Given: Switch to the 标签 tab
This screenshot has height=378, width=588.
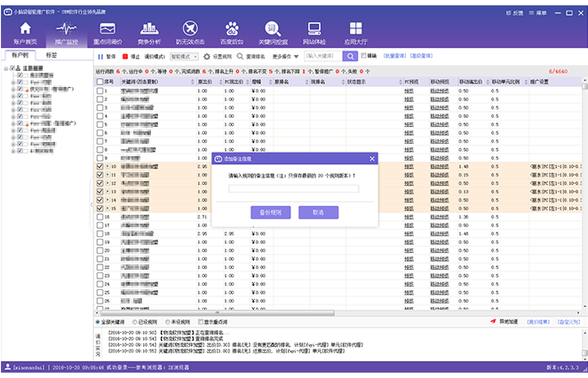Looking at the screenshot, I should pos(51,55).
